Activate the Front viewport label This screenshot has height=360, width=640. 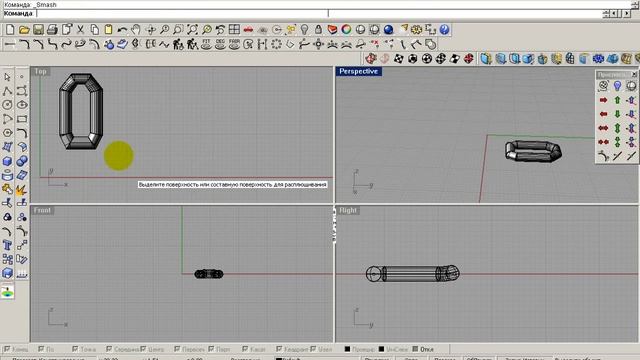(42, 210)
